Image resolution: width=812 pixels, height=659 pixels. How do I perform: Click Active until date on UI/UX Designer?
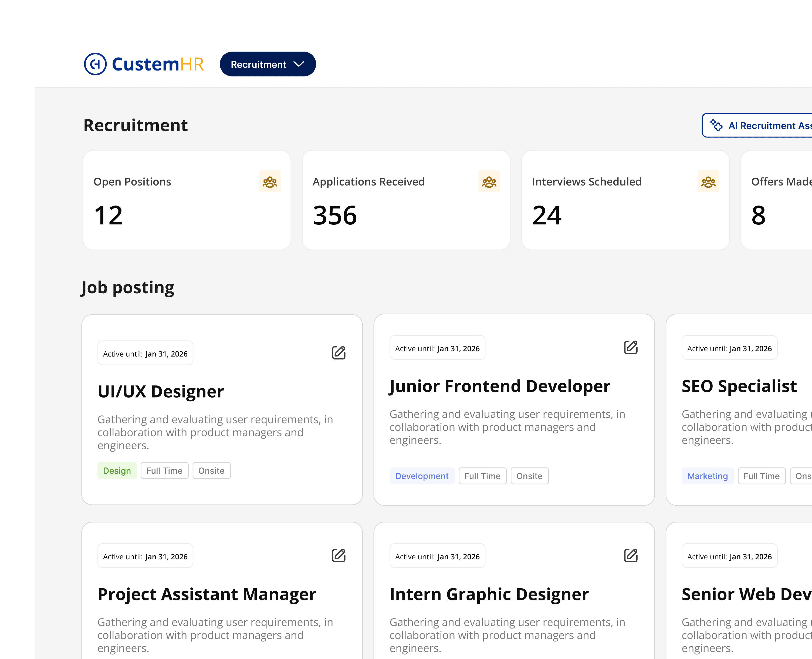click(x=145, y=354)
